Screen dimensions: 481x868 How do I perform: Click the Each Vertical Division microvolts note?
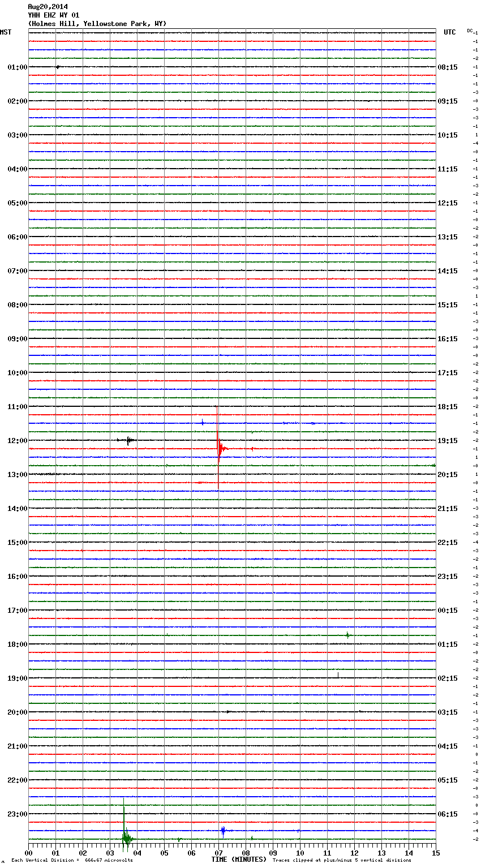(72, 861)
